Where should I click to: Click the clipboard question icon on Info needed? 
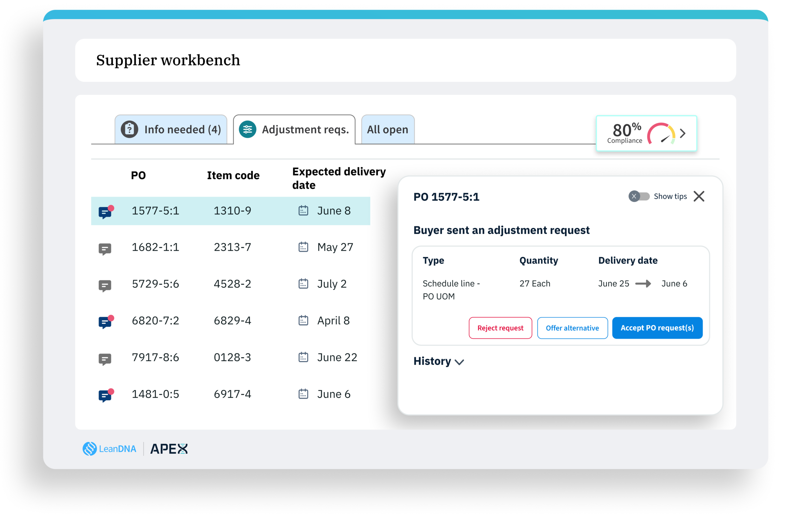coord(129,129)
